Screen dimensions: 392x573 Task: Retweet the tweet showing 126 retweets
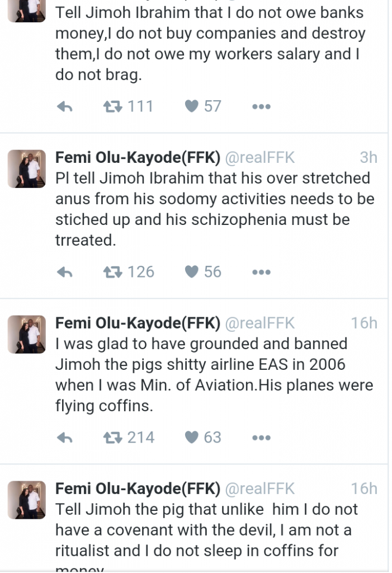tap(114, 272)
